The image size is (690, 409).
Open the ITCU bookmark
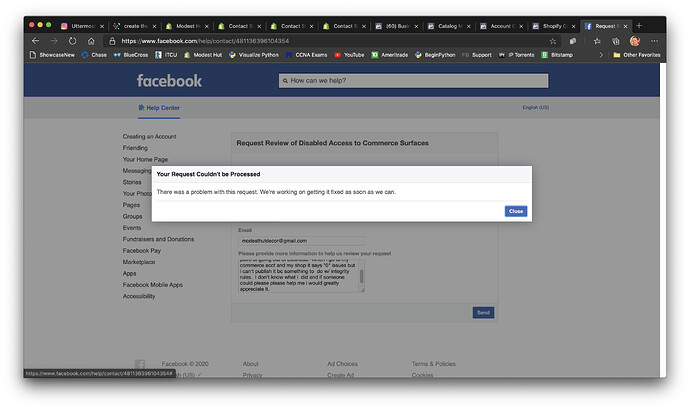166,55
